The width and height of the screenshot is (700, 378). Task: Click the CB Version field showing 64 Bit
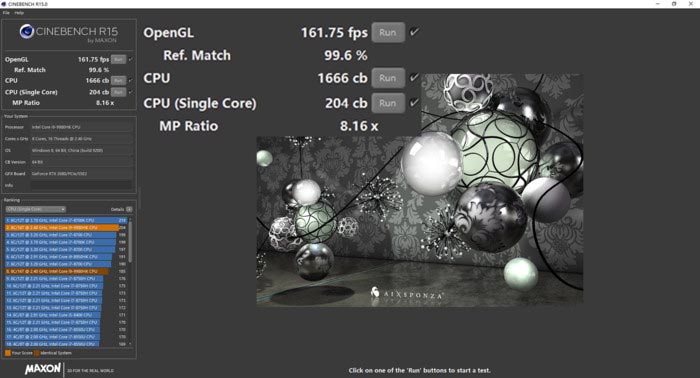tap(81, 162)
